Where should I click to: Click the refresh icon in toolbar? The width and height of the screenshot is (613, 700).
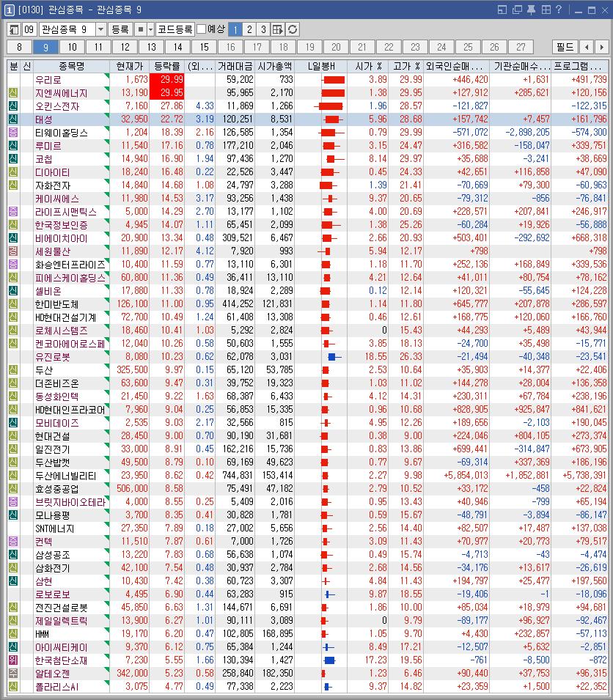click(x=293, y=29)
